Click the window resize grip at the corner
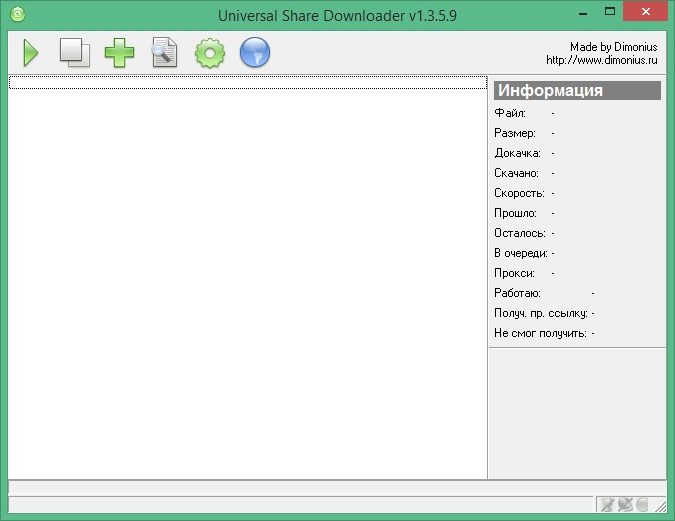This screenshot has height=521, width=675. [x=660, y=505]
